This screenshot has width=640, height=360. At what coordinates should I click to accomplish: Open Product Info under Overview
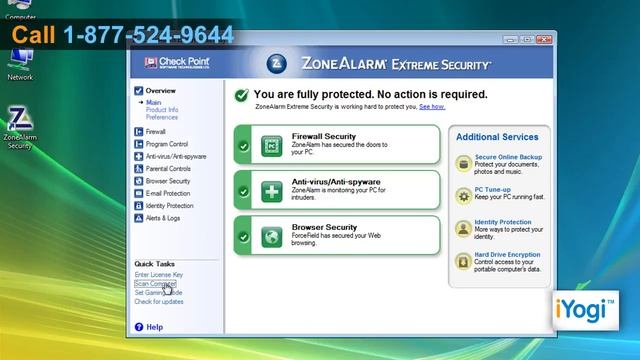point(162,110)
